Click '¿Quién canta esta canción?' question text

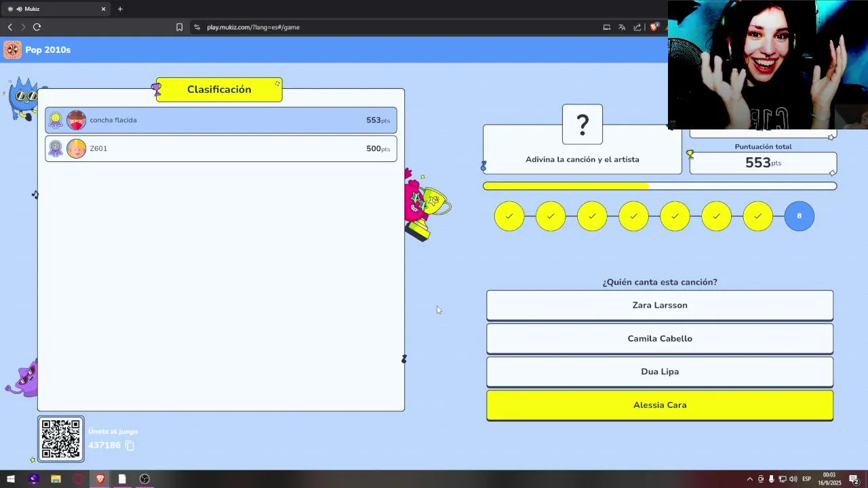[x=660, y=282]
